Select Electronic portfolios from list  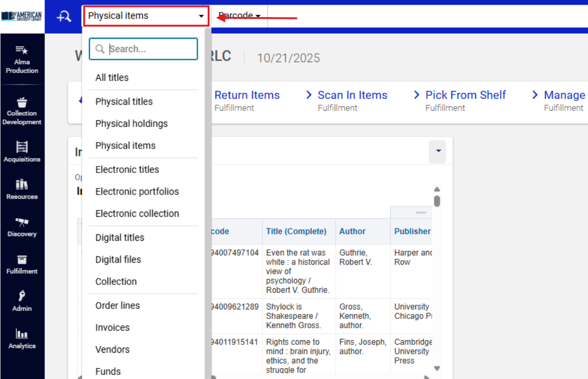click(137, 191)
